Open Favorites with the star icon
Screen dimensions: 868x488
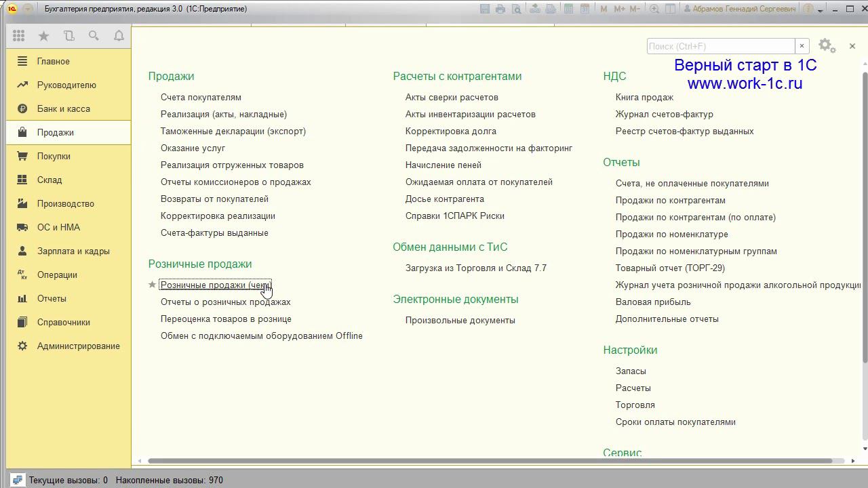[43, 36]
